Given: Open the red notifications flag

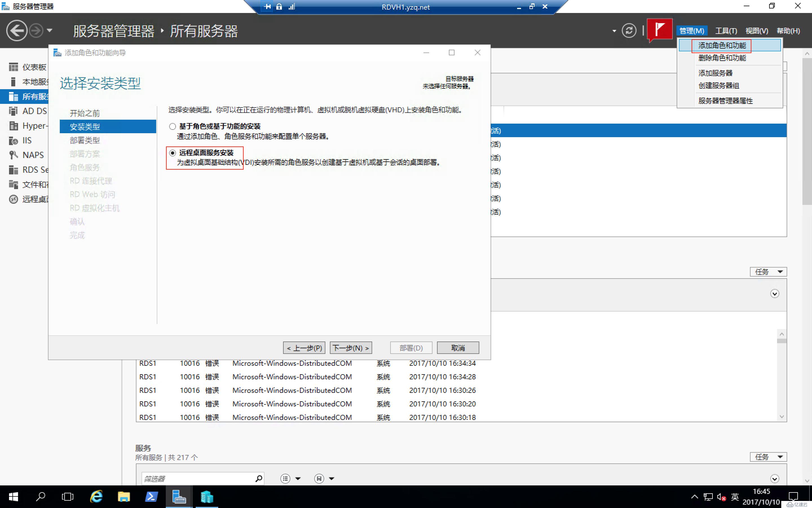Looking at the screenshot, I should point(660,30).
